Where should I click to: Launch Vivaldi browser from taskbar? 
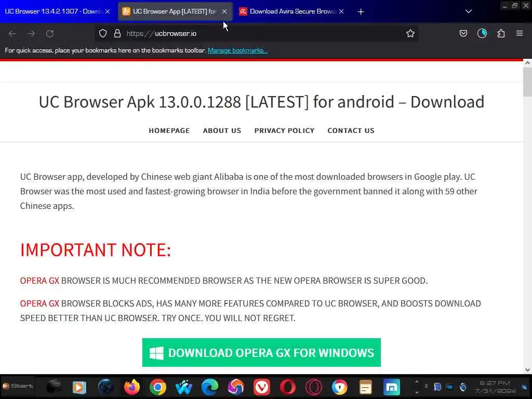262,387
